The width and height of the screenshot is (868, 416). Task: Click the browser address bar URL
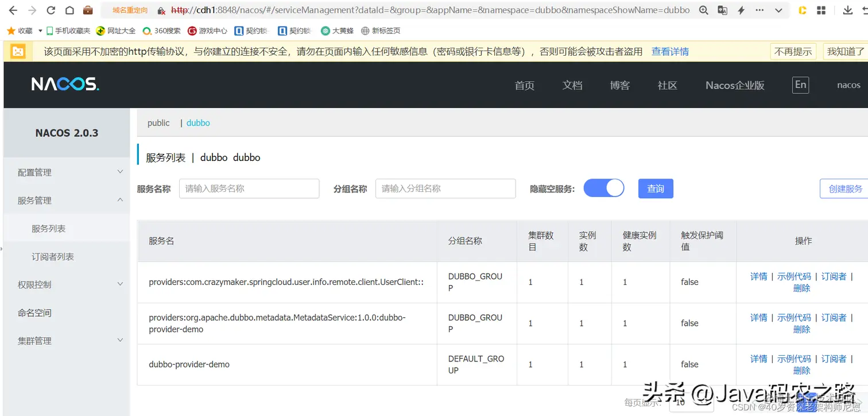pos(431,10)
